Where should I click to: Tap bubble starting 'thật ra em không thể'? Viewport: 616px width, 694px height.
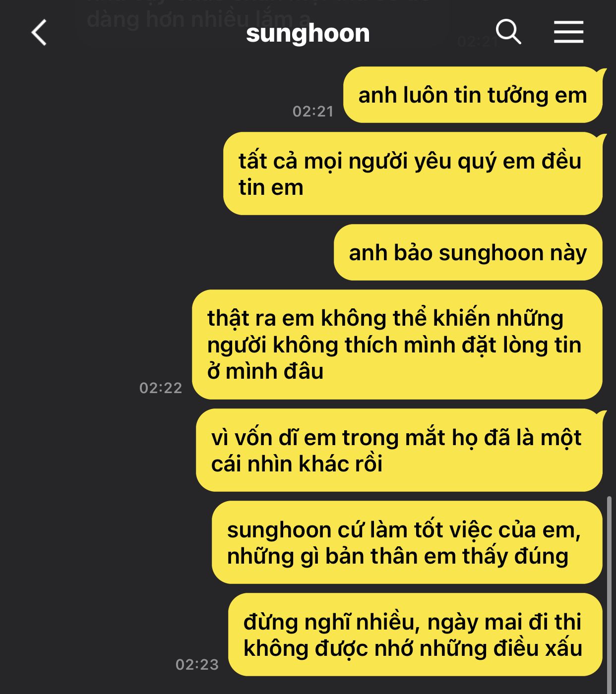click(397, 345)
